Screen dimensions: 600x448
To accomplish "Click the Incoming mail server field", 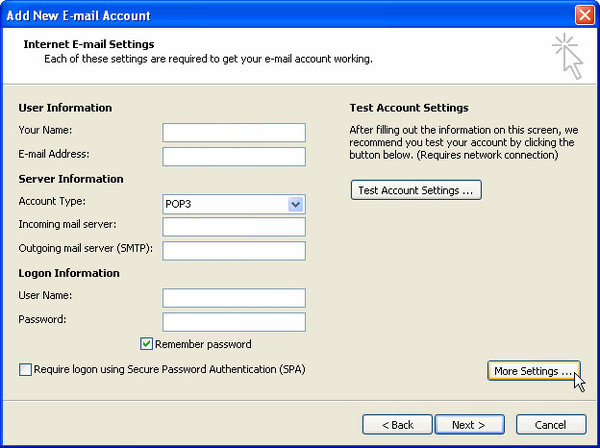I will pyautogui.click(x=234, y=227).
